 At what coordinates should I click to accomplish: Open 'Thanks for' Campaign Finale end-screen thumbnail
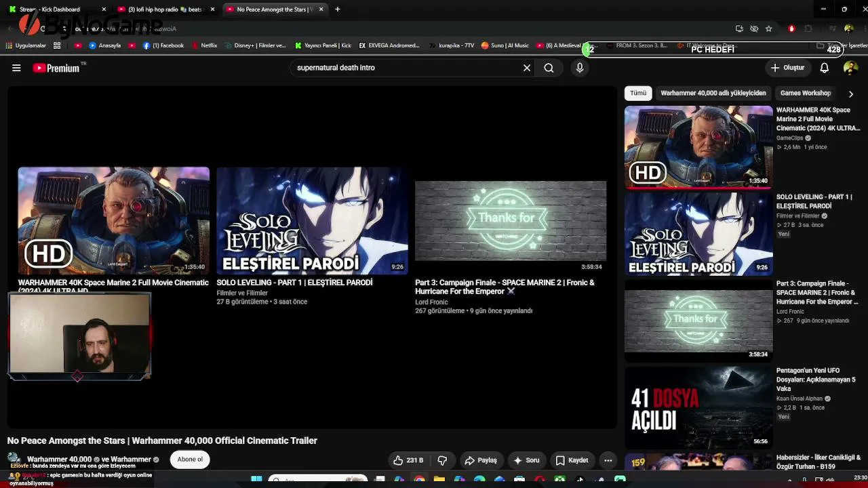(511, 220)
